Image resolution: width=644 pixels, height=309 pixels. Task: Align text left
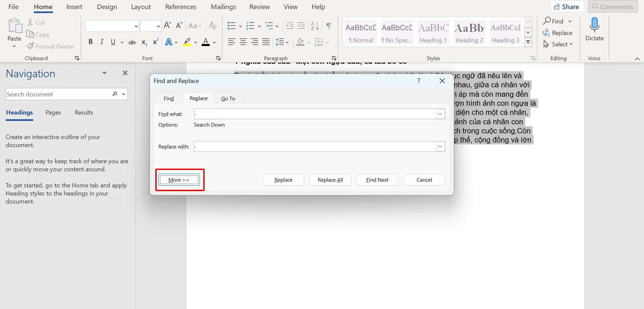(x=231, y=42)
